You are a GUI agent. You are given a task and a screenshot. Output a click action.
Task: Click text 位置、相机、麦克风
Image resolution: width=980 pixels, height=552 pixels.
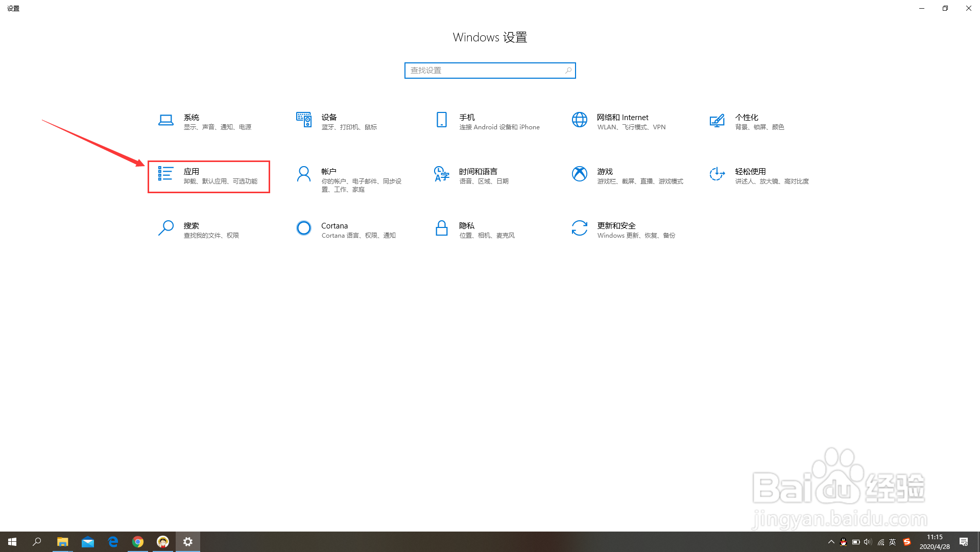point(487,236)
